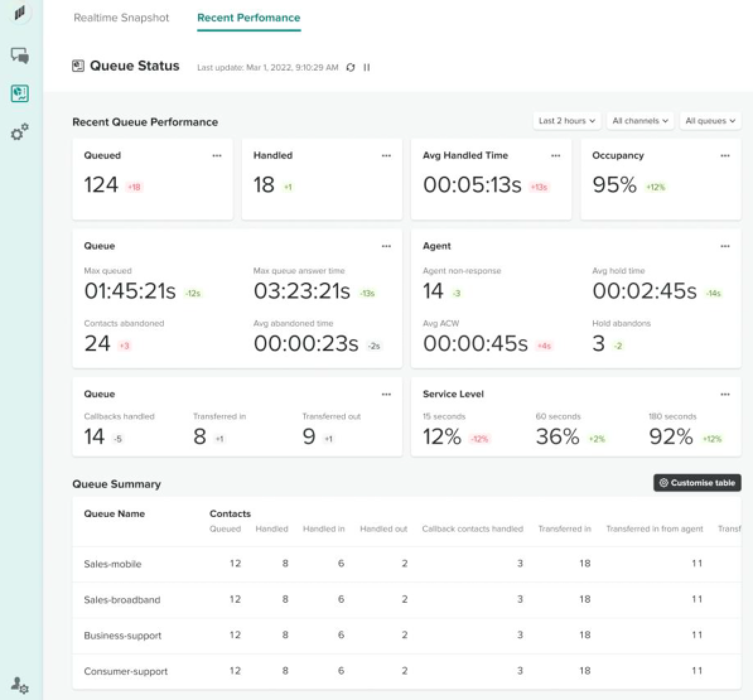
Task: Select the Business-support queue row
Action: click(x=123, y=636)
